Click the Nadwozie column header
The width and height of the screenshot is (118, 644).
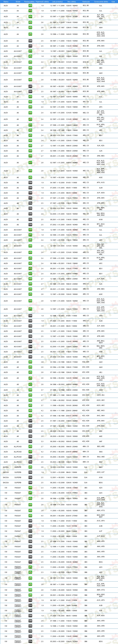(86, 2)
